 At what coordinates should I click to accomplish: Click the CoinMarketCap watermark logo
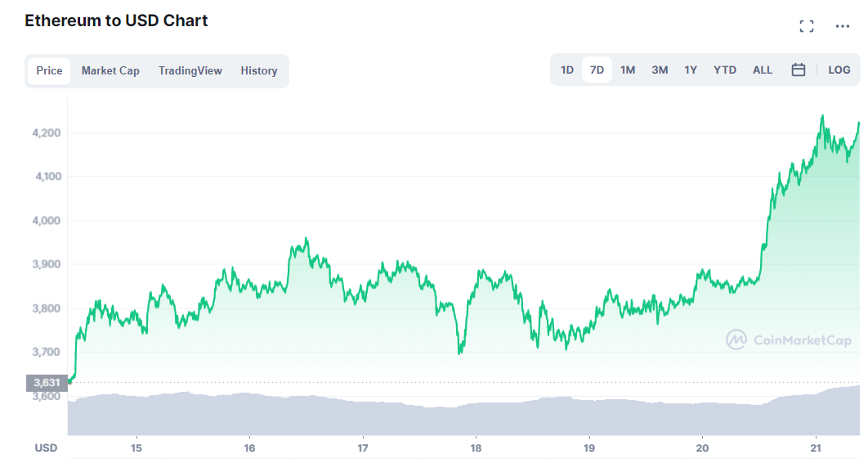coord(789,340)
